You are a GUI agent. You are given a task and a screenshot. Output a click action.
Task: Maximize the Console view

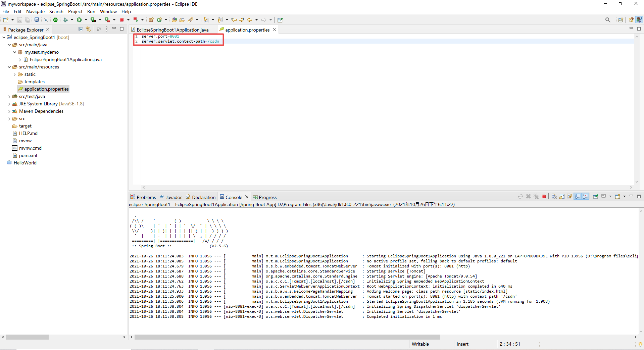click(x=639, y=196)
